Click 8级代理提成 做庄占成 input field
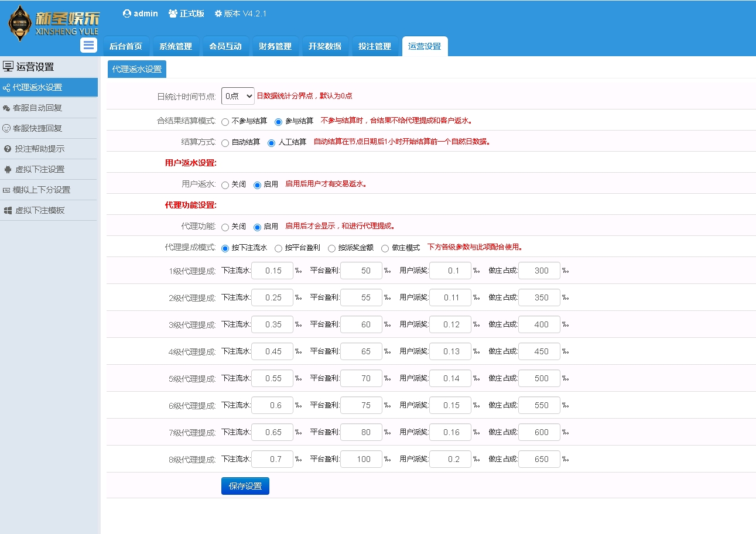This screenshot has width=756, height=534. 539,459
